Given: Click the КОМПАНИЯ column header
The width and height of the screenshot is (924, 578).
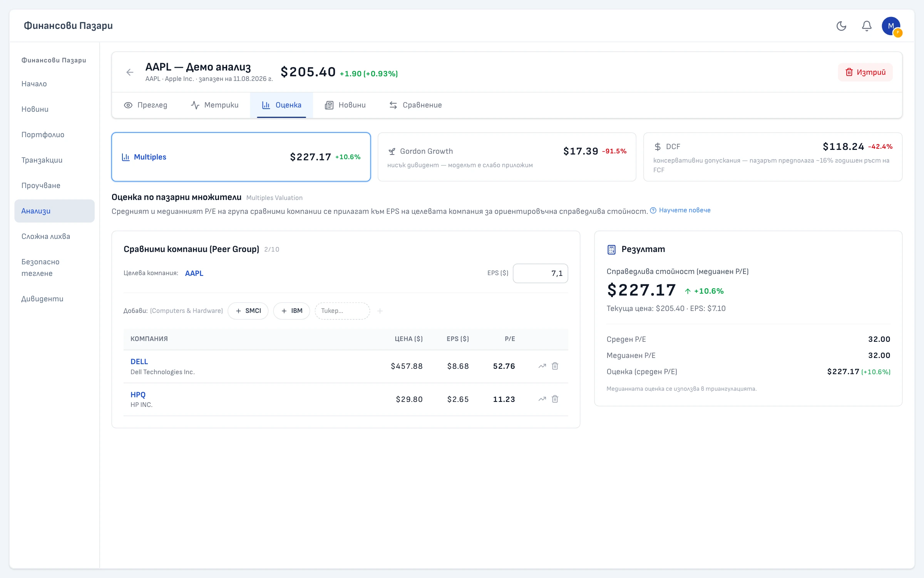Looking at the screenshot, I should pyautogui.click(x=149, y=339).
